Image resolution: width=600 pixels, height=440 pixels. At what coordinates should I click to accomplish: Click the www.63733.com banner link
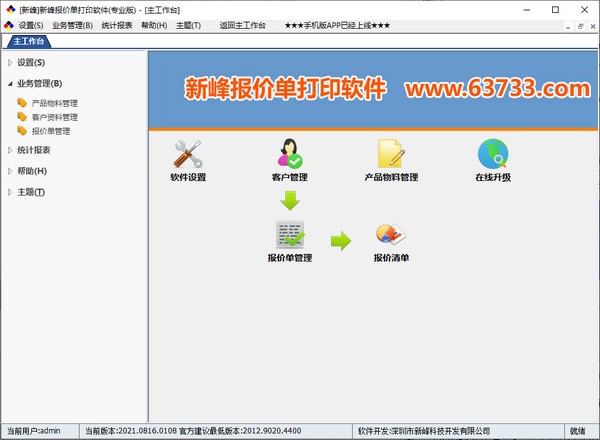coord(497,88)
